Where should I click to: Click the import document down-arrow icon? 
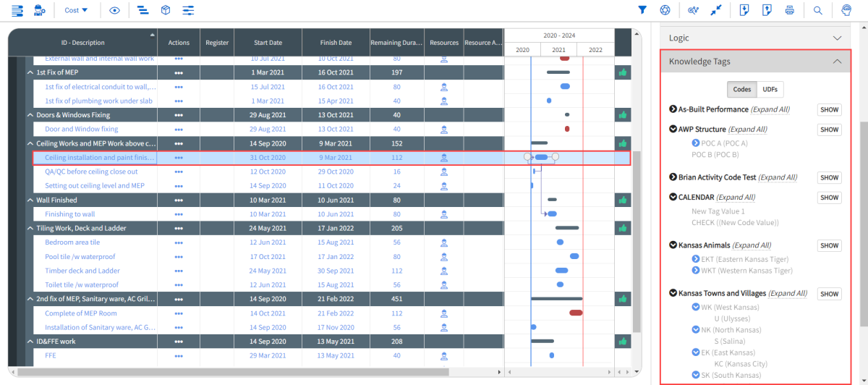click(744, 10)
